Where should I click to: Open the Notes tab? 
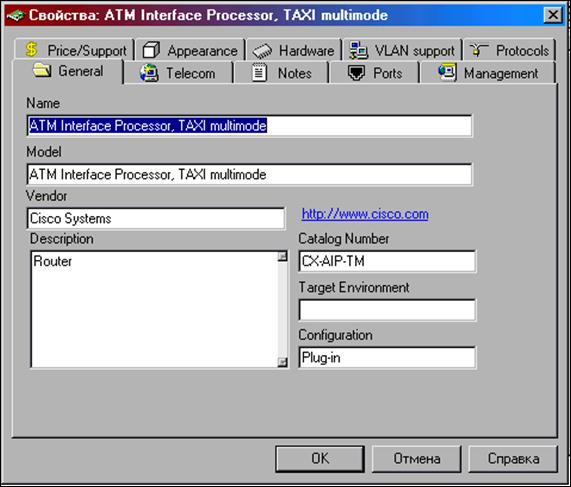coord(281,72)
